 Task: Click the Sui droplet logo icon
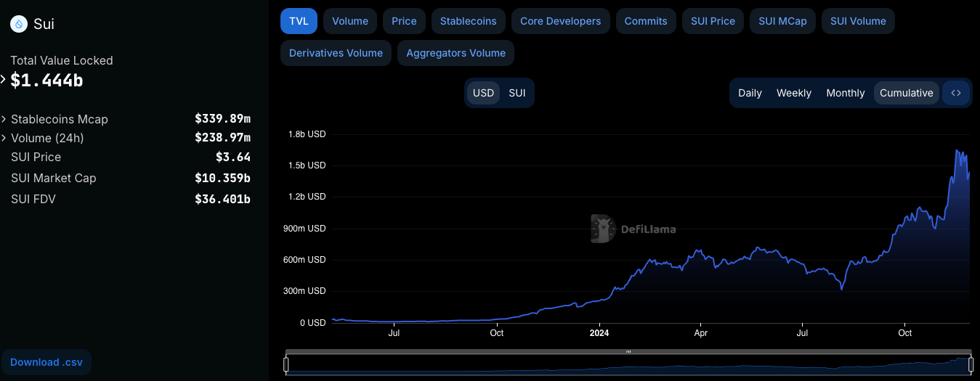coord(19,24)
